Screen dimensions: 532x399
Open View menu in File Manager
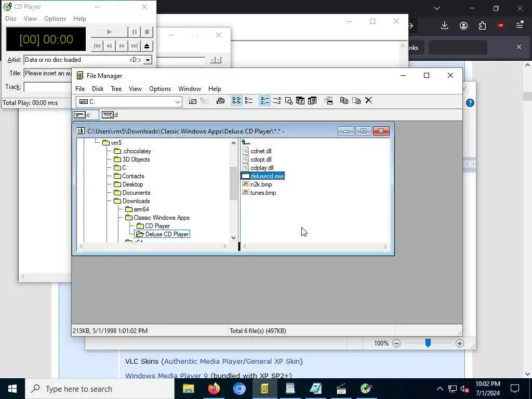[135, 89]
